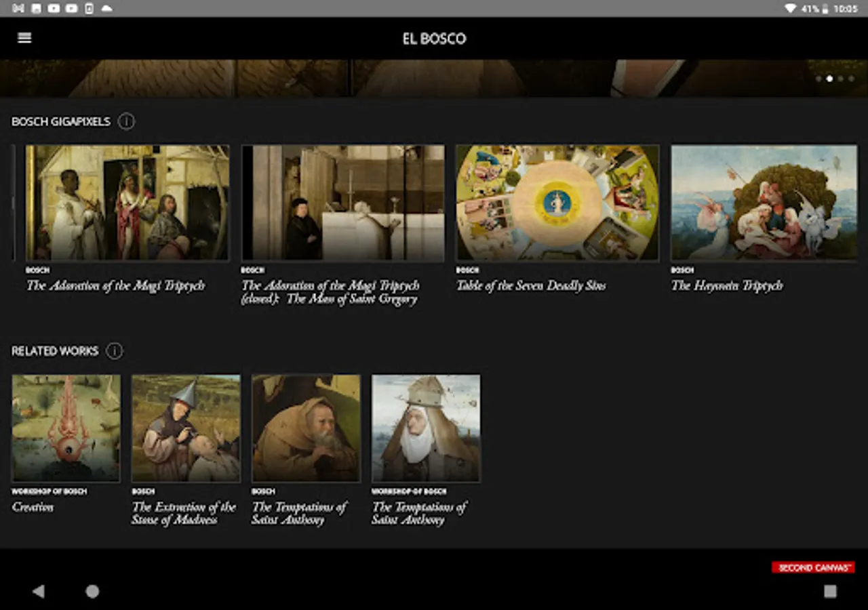Tap the info icon beside Bosch Gigapixels

126,121
